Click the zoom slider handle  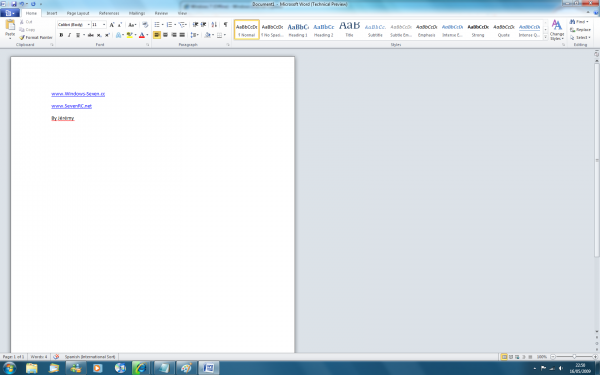pyautogui.click(x=574, y=357)
